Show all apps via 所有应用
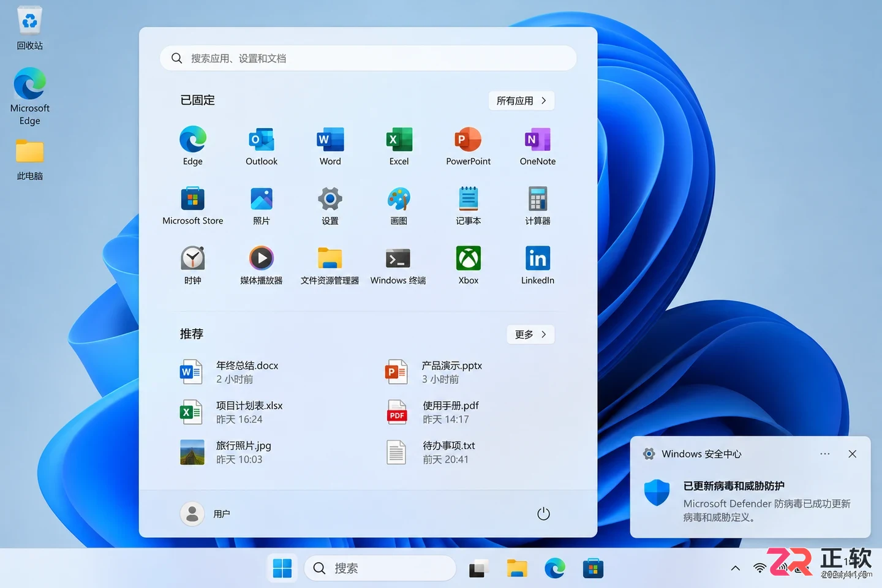This screenshot has height=588, width=882. click(x=521, y=100)
